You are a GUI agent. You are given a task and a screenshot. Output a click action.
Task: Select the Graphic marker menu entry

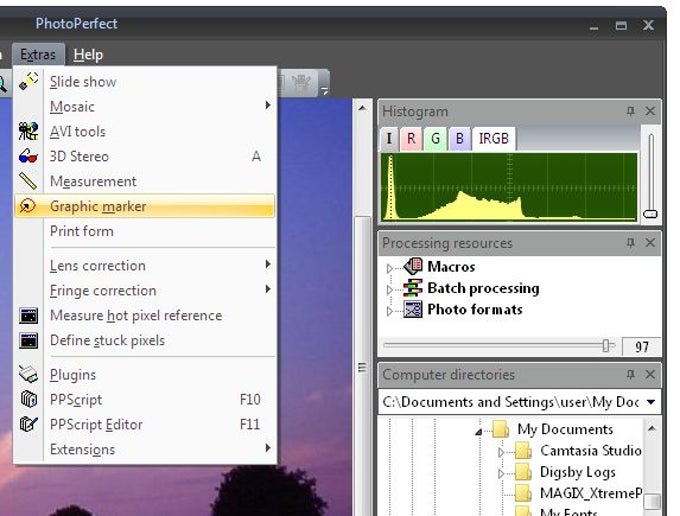tap(145, 206)
